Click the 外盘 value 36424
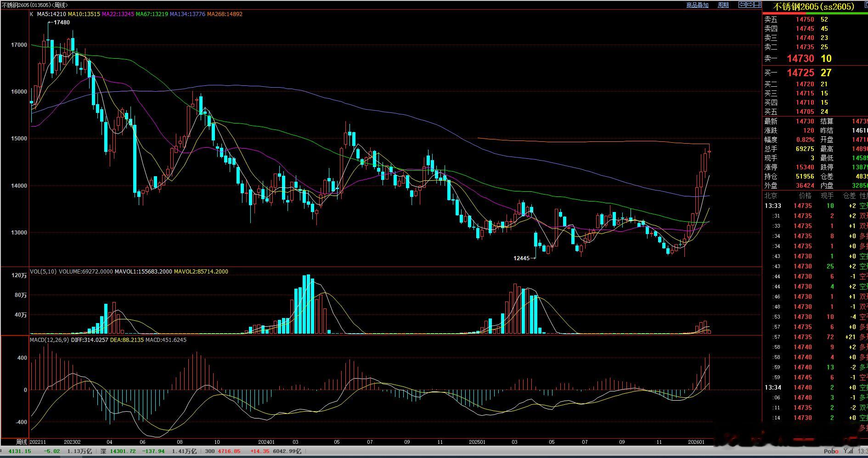Viewport: 868px width, 458px height. [805, 185]
